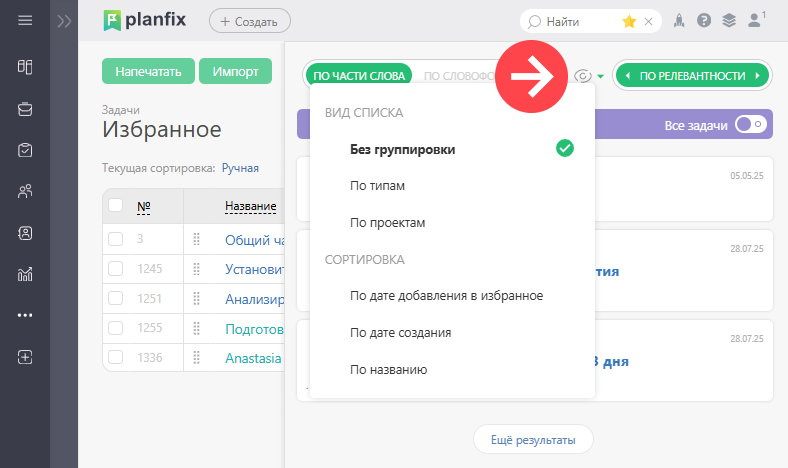This screenshot has height=468, width=788.
Task: Open the Общий ча... task link
Action: click(x=255, y=240)
